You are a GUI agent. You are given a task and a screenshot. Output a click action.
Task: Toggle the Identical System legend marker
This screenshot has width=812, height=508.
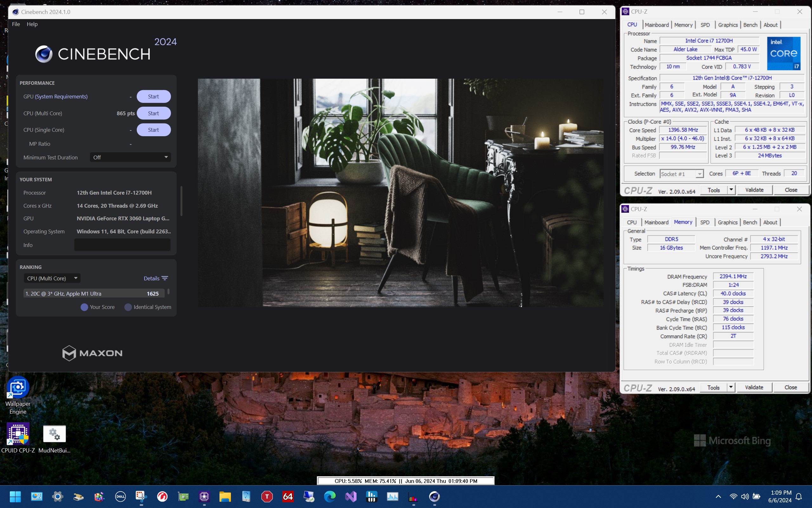128,307
